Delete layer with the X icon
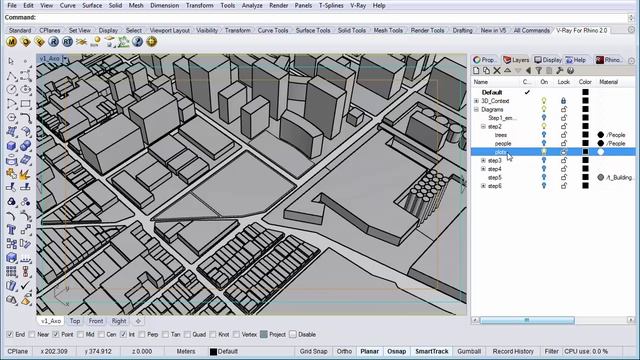The height and width of the screenshot is (360, 640). 497,71
